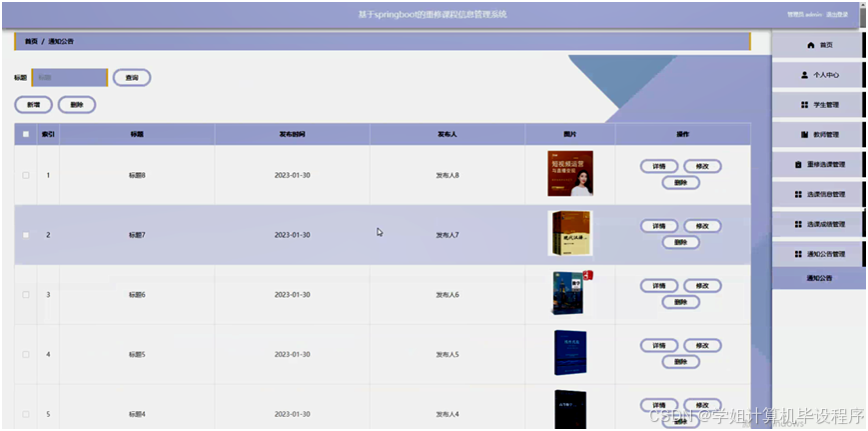Click 修改 for row 标题4
Screen dimensions: 868x431
[702, 405]
